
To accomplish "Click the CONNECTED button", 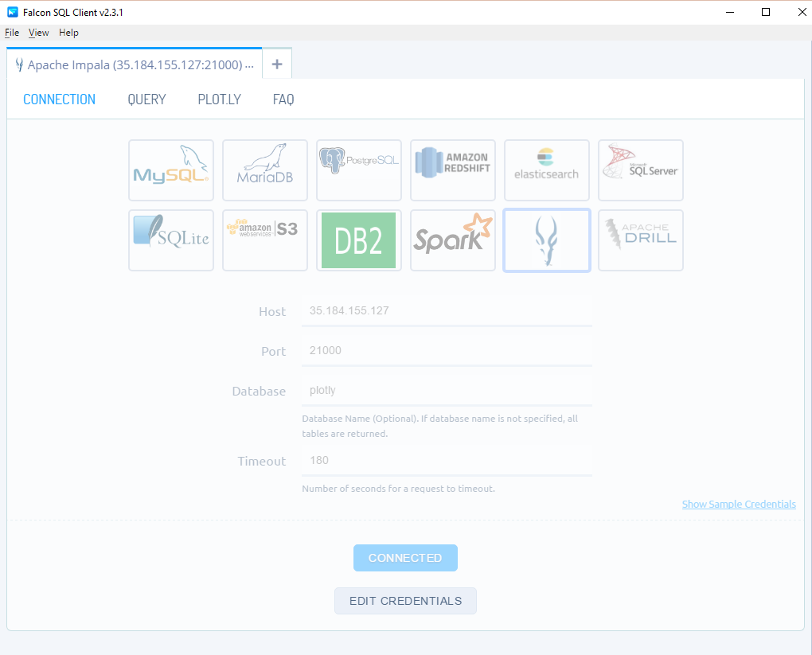I will click(405, 558).
